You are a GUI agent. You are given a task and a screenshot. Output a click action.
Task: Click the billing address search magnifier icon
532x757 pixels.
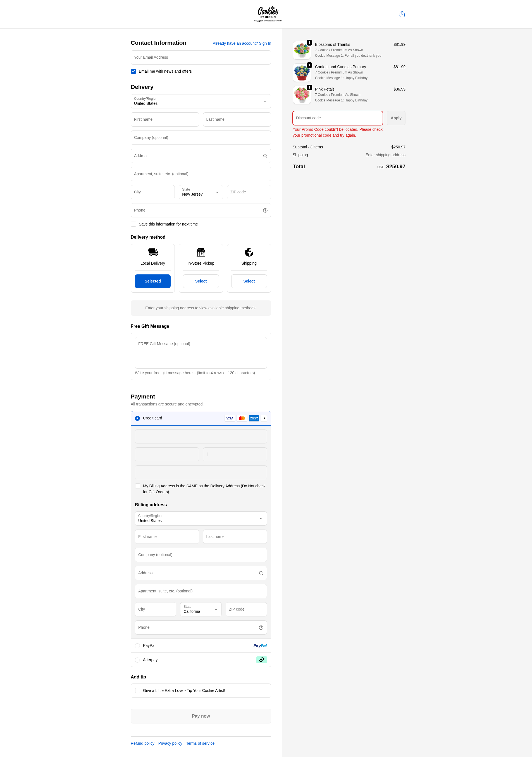pos(261,573)
